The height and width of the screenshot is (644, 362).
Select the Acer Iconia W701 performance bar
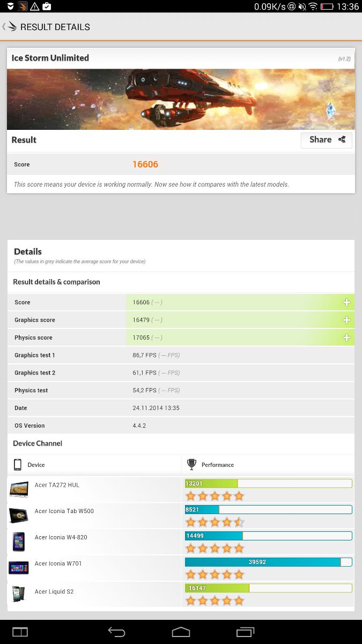pyautogui.click(x=268, y=562)
